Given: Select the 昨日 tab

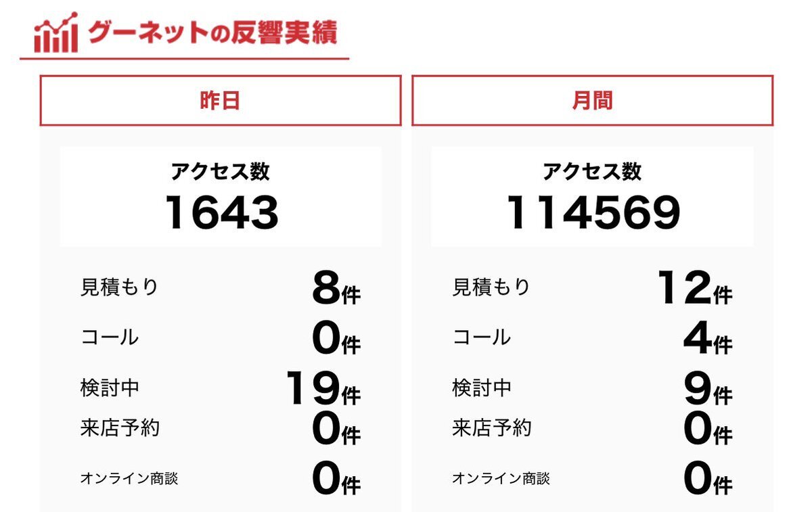Looking at the screenshot, I should click(221, 100).
